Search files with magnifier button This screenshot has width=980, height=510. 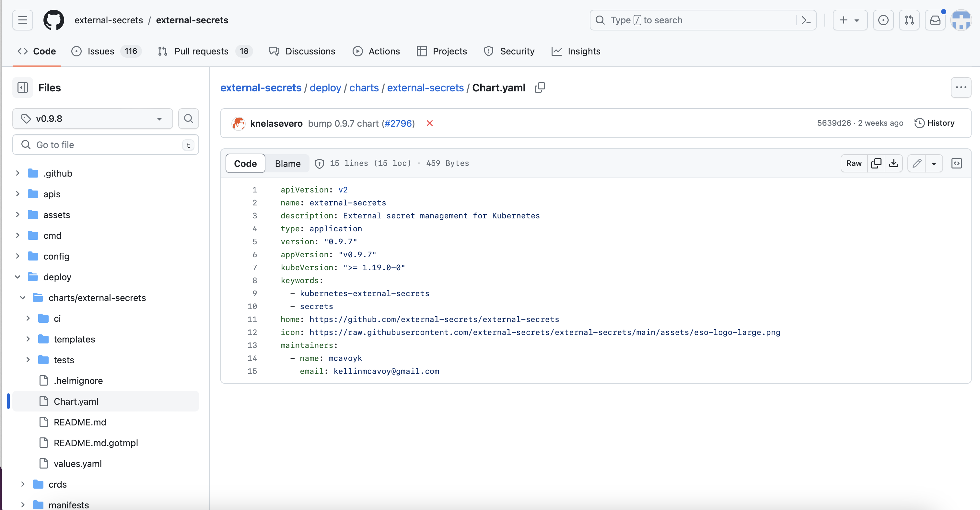188,119
